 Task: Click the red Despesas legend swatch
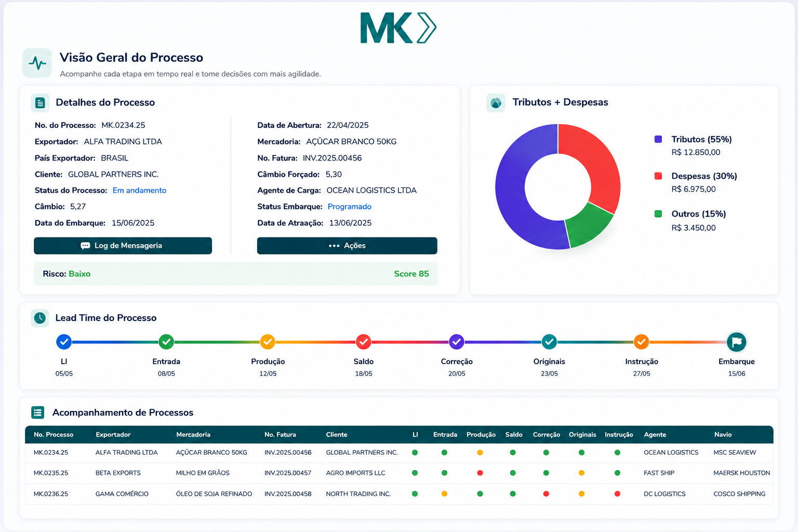(658, 176)
